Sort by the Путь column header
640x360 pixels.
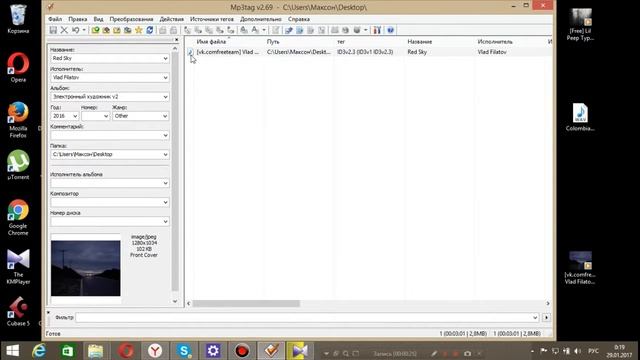[x=273, y=42]
